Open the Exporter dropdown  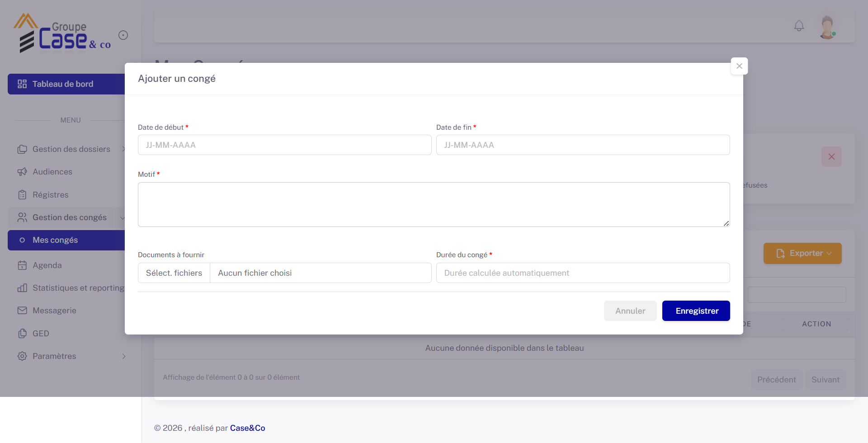(802, 253)
